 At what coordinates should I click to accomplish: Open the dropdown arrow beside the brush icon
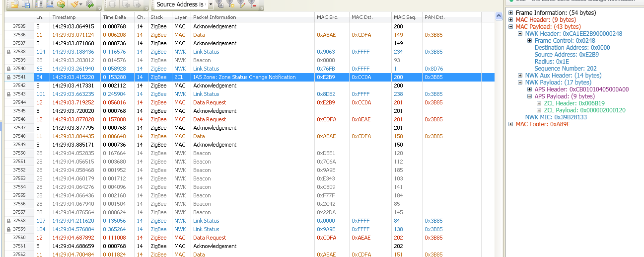tap(80, 5)
